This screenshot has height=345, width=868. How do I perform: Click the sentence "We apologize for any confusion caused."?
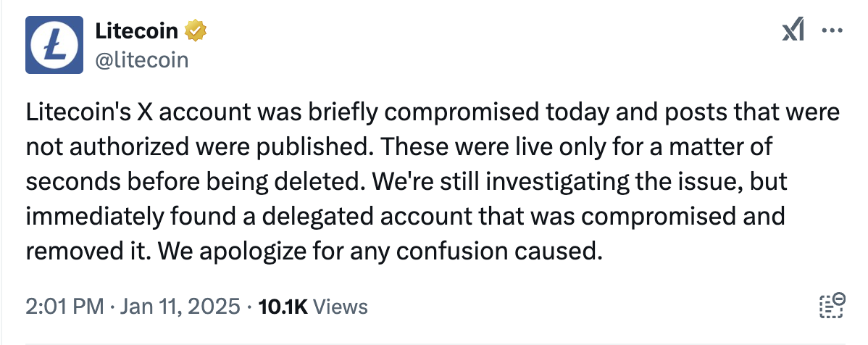[x=379, y=252]
